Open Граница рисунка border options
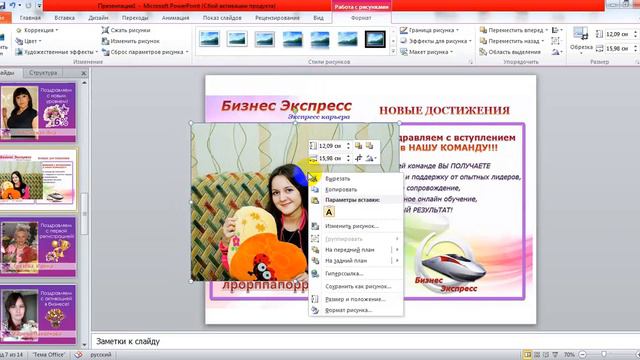The width and height of the screenshot is (640, 360). 429,30
